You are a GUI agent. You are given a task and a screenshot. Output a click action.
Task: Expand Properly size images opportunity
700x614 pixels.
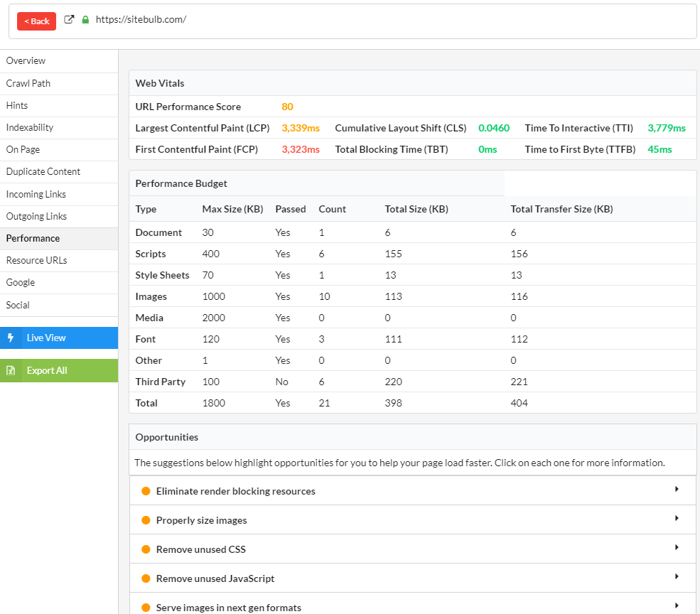point(412,520)
